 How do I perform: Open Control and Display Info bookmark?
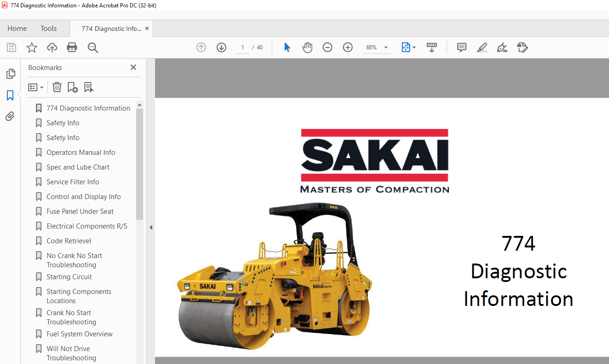[x=84, y=197]
